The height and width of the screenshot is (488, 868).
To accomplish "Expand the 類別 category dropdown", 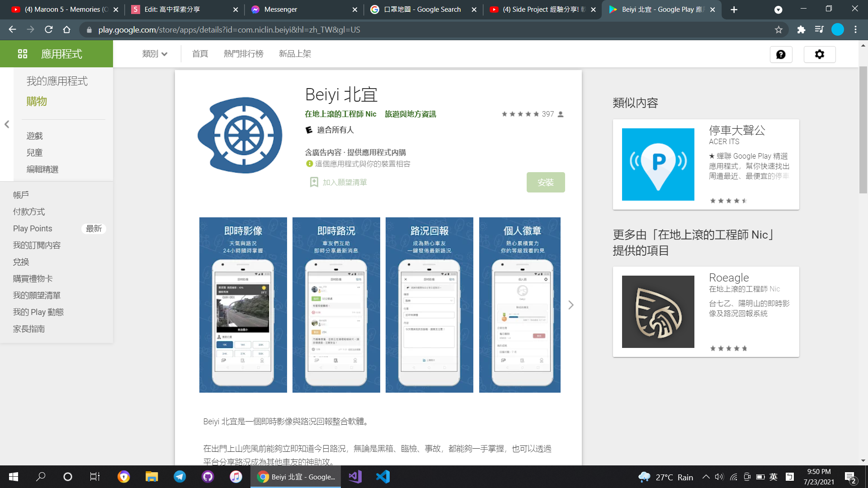I will 155,54.
